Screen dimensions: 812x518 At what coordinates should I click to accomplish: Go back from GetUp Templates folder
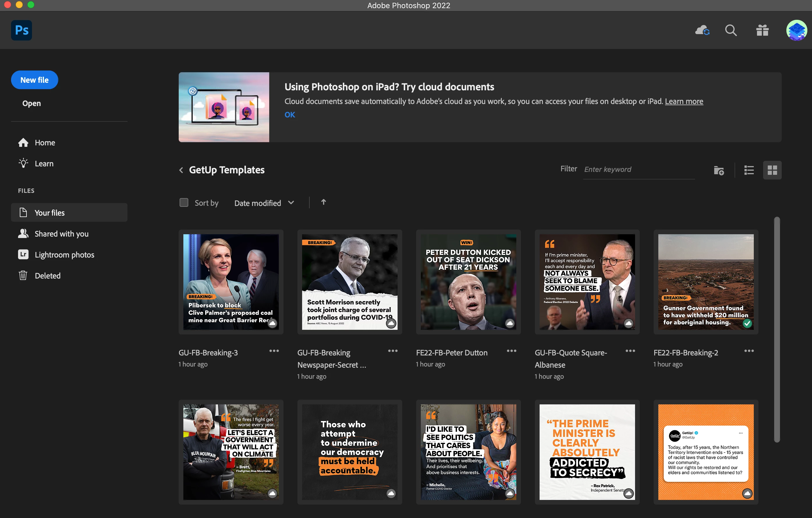181,170
